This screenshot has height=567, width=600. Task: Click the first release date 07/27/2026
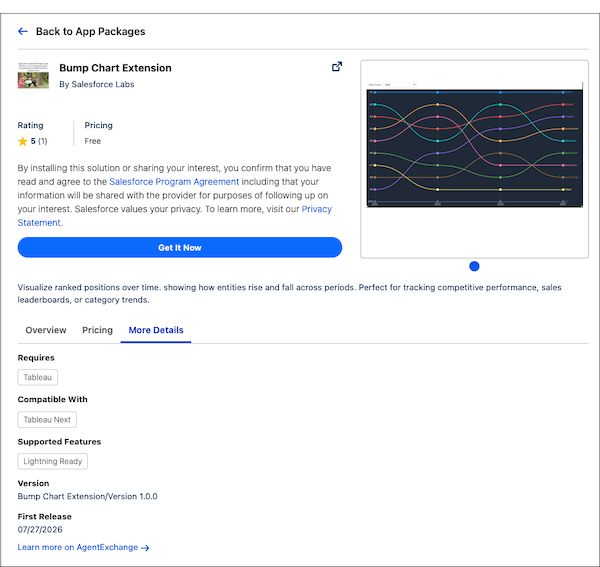point(40,530)
